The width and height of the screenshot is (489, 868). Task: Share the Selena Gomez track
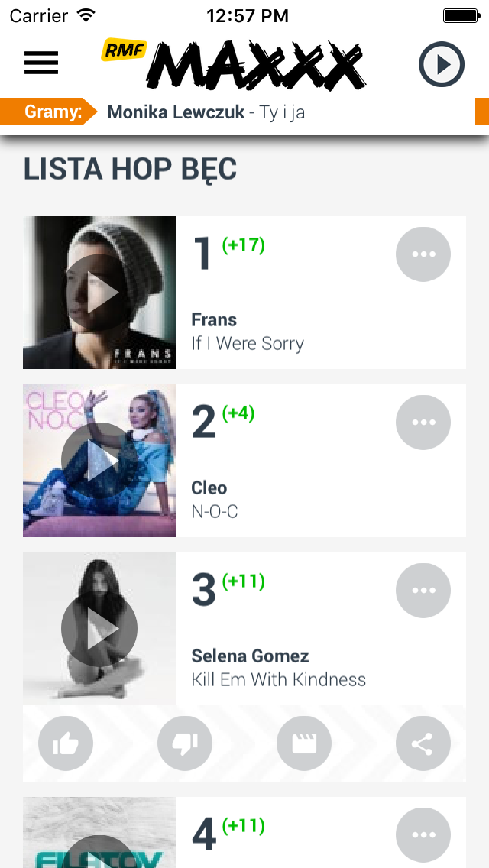click(423, 743)
